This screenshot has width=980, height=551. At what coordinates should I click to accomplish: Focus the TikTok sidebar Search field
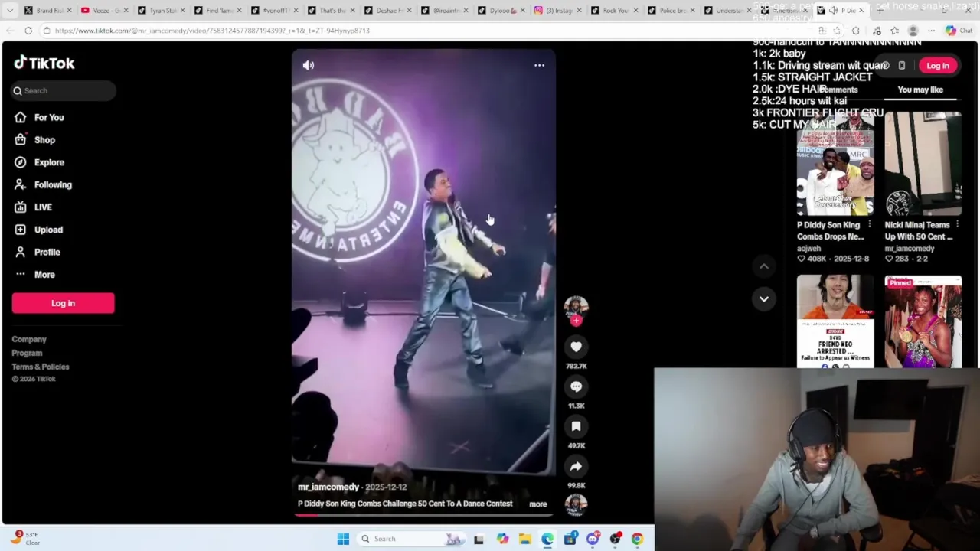[x=64, y=90]
